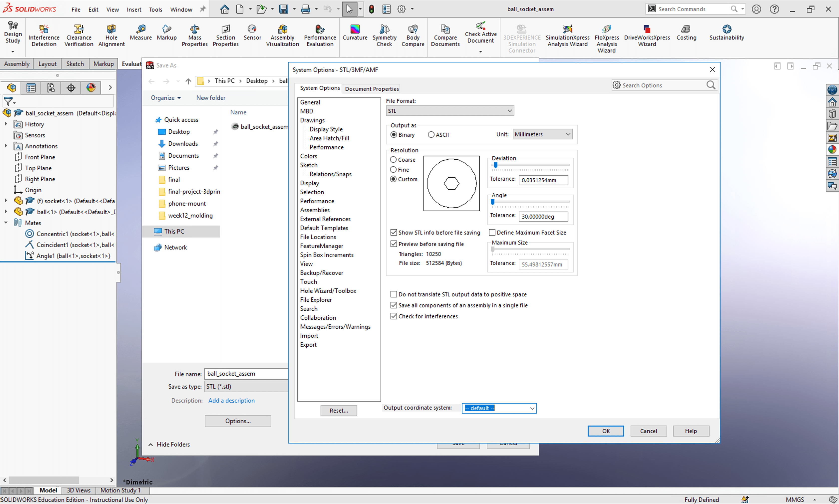Select ASCII output option
839x504 pixels.
pos(431,135)
